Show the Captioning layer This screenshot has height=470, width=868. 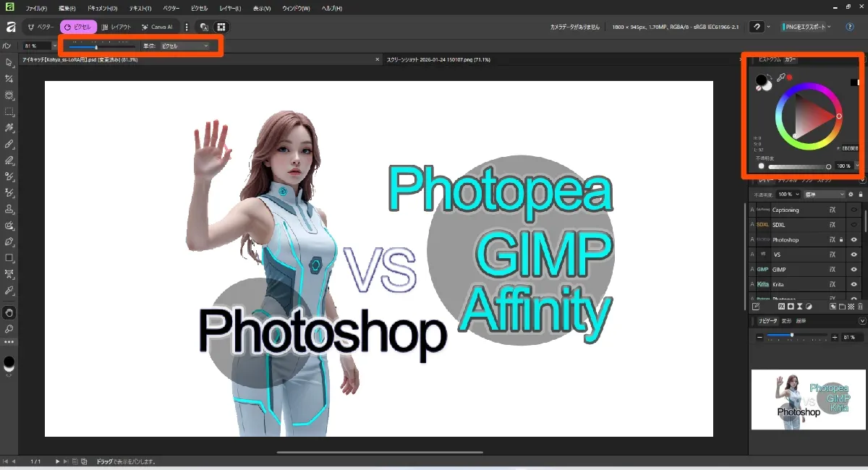pyautogui.click(x=854, y=210)
